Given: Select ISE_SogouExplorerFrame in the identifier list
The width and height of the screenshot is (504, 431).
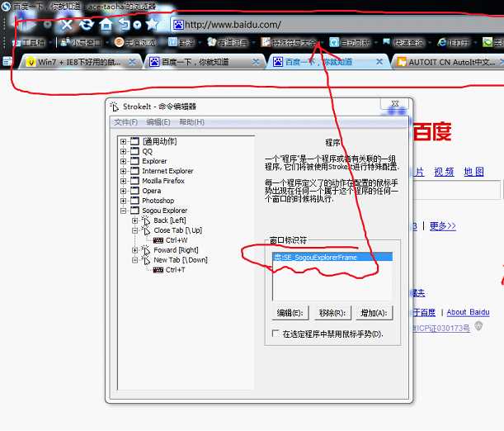Looking at the screenshot, I should point(332,258).
